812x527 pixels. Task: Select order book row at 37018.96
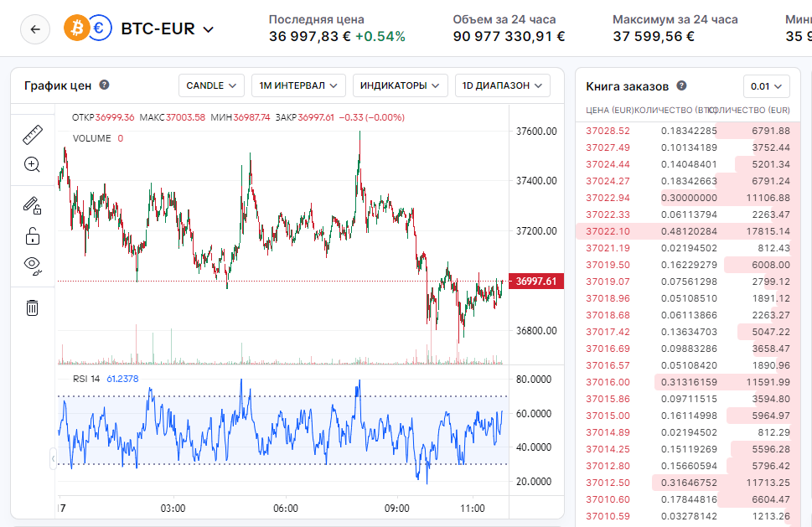coord(688,298)
